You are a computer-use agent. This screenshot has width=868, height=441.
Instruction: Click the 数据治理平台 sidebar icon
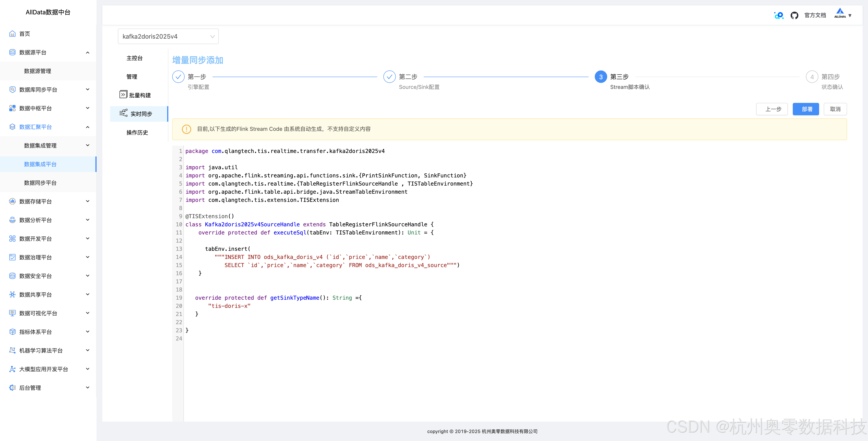[12, 257]
